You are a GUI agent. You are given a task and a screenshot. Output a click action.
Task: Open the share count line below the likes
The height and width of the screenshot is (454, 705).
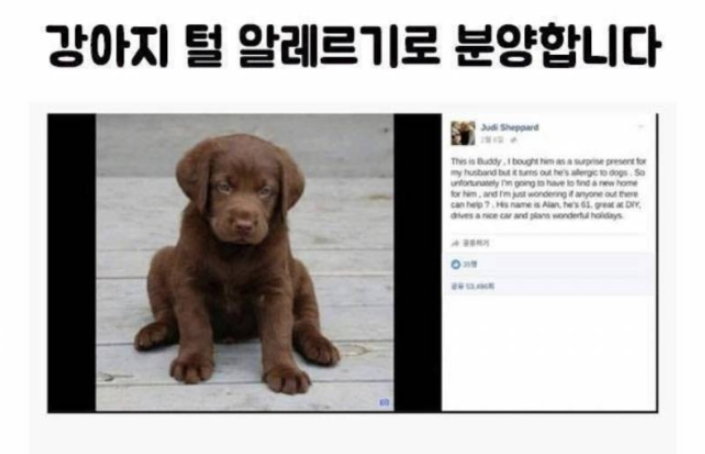[x=473, y=286]
